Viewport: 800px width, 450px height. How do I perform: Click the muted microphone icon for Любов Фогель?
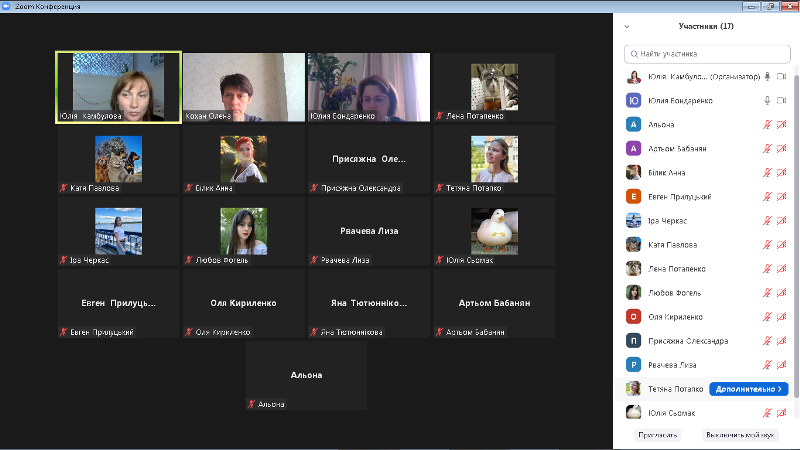[x=767, y=292]
